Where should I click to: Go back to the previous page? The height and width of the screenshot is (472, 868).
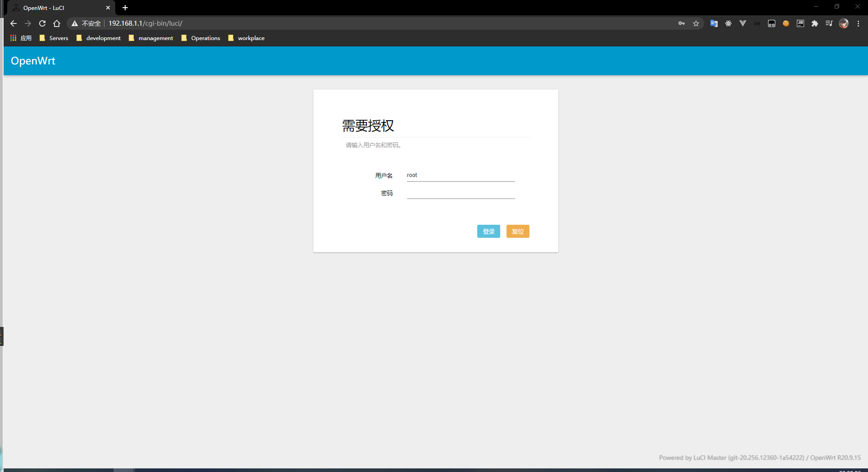coord(14,23)
